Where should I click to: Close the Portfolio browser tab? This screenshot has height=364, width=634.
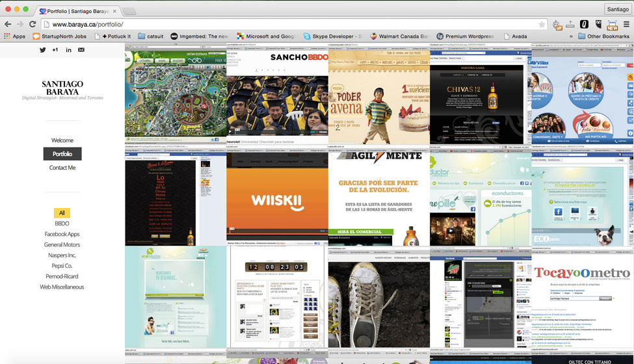[x=114, y=11]
